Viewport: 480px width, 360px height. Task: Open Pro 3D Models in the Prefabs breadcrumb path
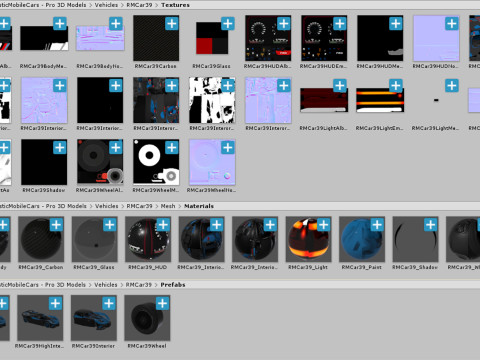coord(65,285)
